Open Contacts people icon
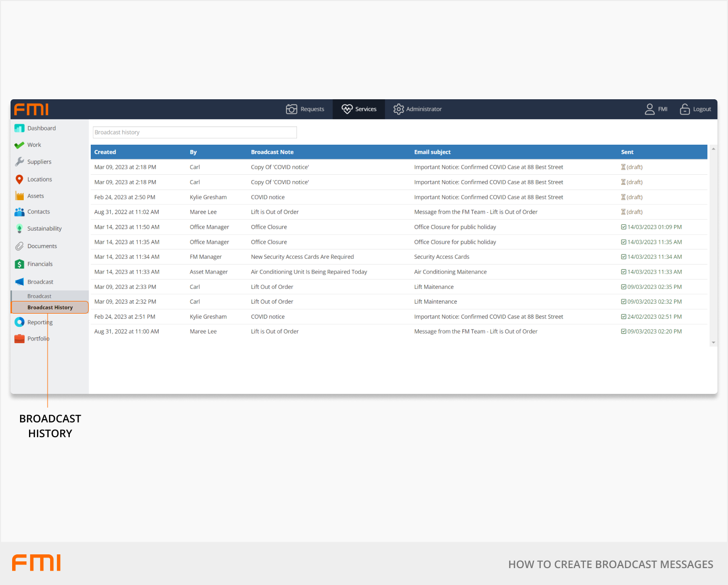Image resolution: width=728 pixels, height=585 pixels. coord(20,212)
